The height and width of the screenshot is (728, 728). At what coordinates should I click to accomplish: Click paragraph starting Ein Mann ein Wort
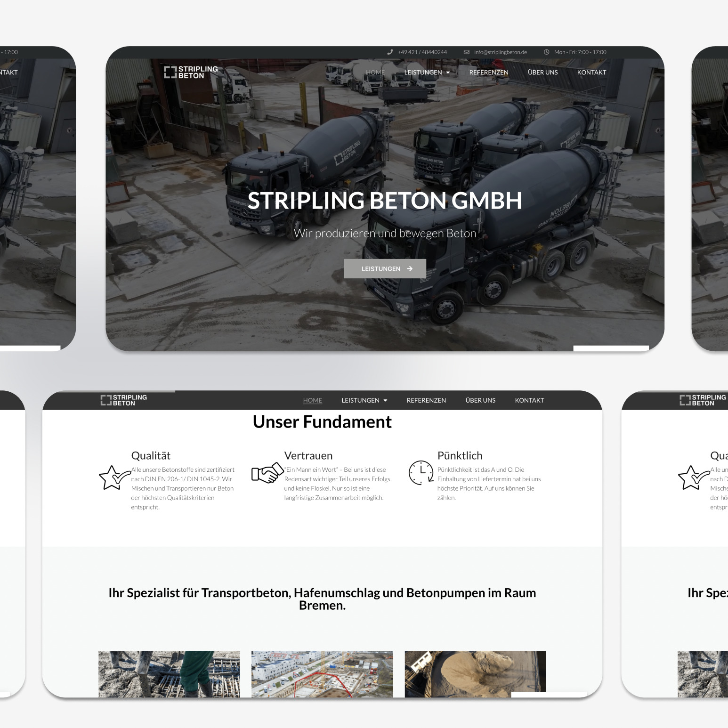pyautogui.click(x=337, y=484)
